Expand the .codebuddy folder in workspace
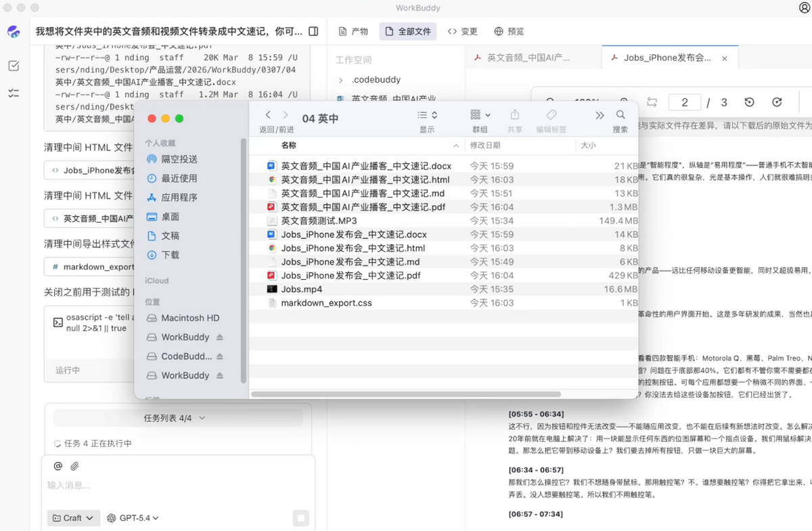This screenshot has width=812, height=531. pos(341,80)
